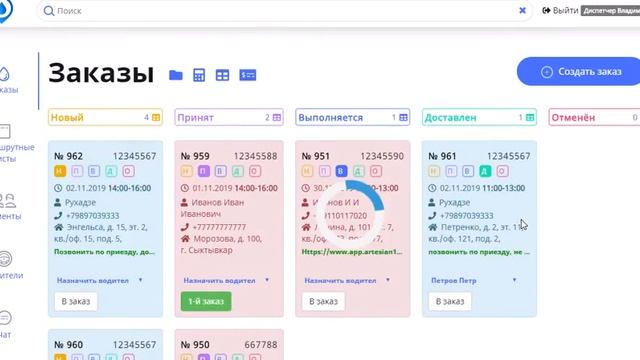Open the Заказы droplet sidebar icon
The height and width of the screenshot is (360, 640).
4,74
